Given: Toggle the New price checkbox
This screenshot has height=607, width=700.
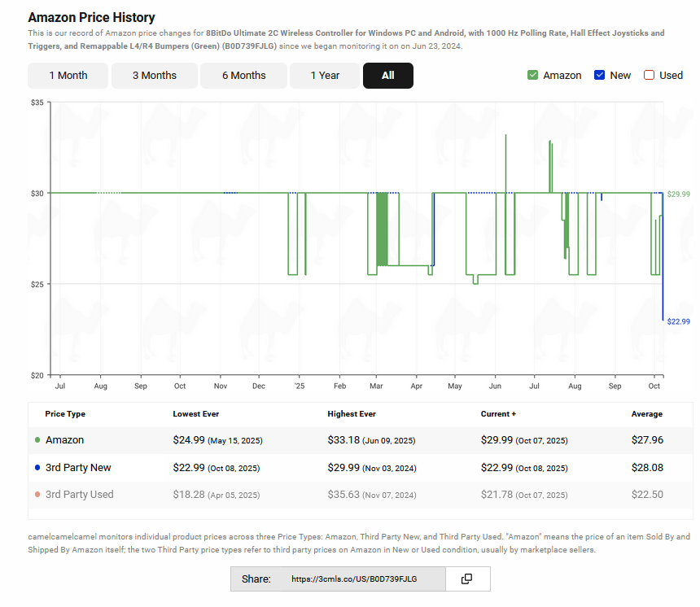Looking at the screenshot, I should click(600, 75).
